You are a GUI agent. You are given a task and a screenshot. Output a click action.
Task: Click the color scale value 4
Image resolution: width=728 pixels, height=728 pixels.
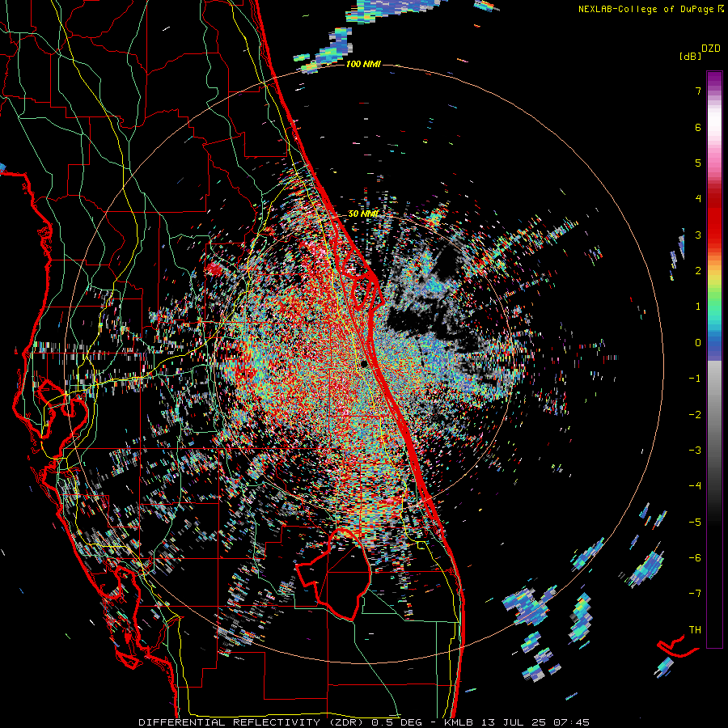(698, 199)
